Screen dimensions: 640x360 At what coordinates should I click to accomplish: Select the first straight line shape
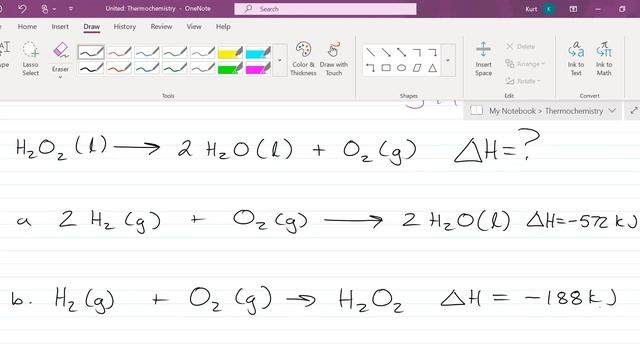point(370,52)
